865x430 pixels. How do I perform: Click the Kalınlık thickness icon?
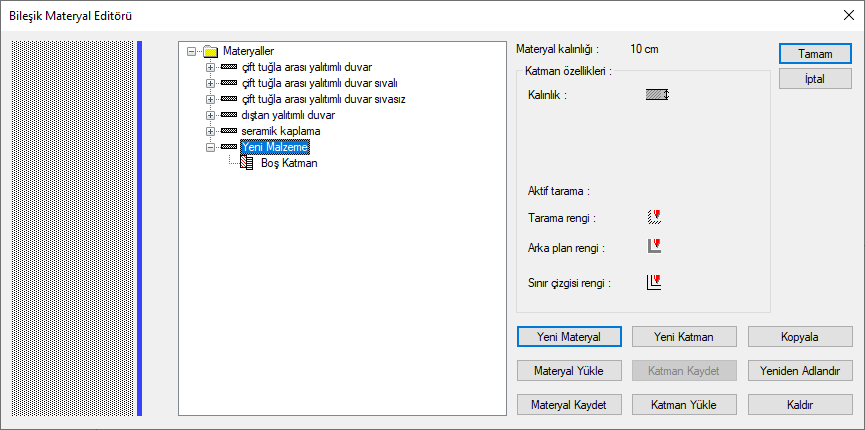[x=657, y=95]
